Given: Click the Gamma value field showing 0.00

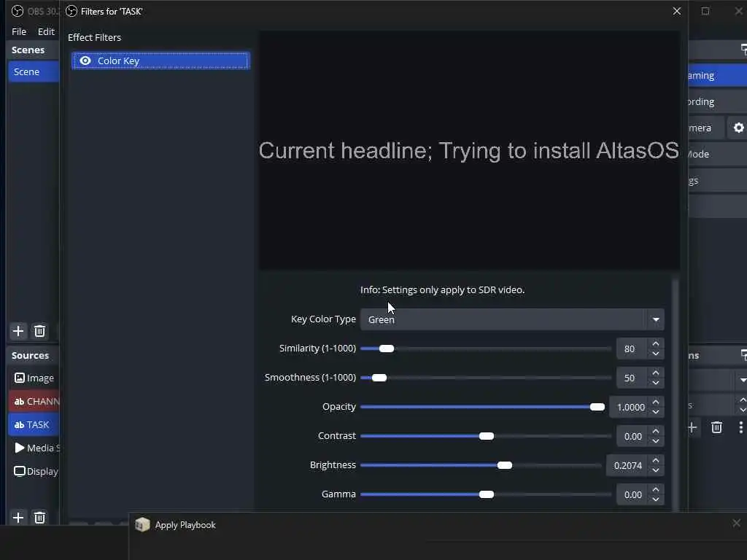Looking at the screenshot, I should coord(632,495).
